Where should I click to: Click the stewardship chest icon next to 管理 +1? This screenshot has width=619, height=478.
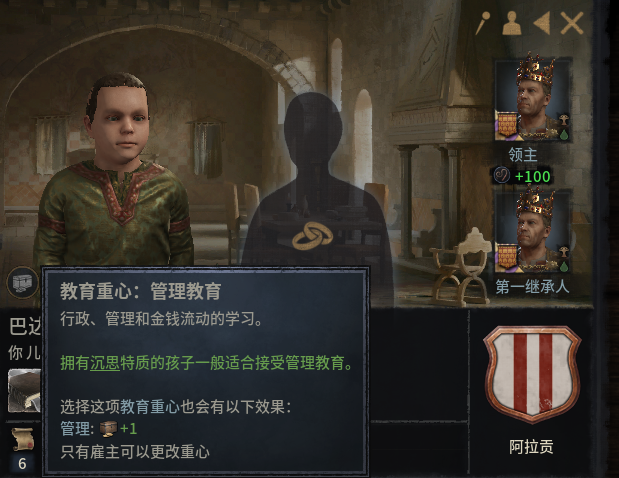point(108,429)
